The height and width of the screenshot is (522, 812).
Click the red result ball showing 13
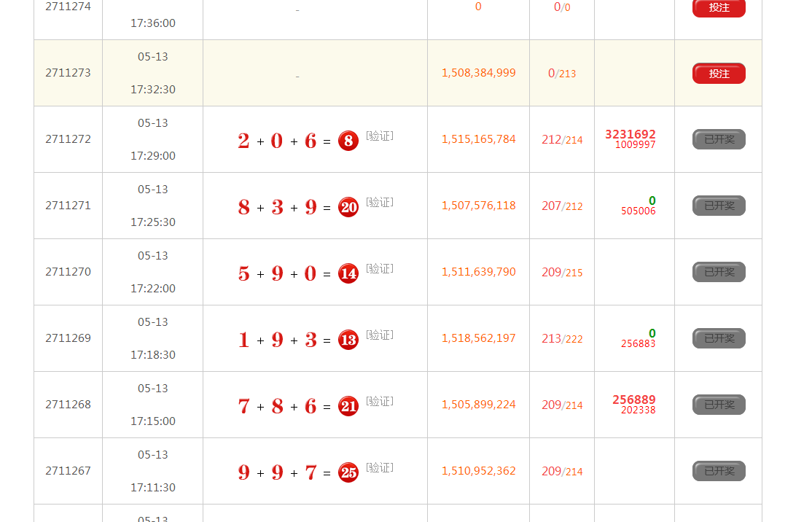pyautogui.click(x=348, y=340)
